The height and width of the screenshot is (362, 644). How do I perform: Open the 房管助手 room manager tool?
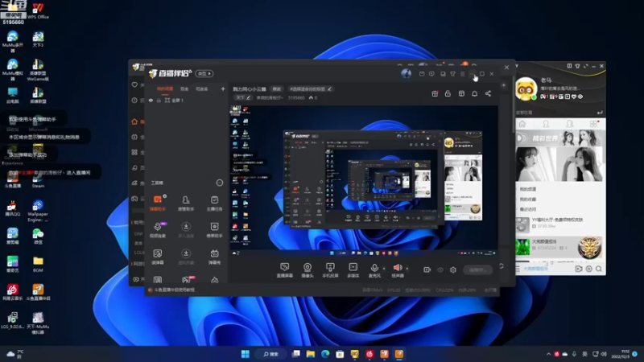(x=186, y=204)
